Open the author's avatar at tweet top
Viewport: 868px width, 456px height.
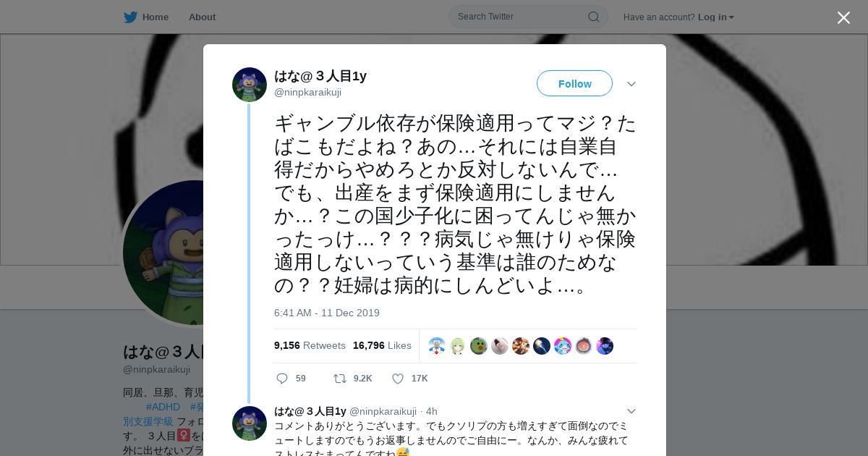click(x=250, y=85)
